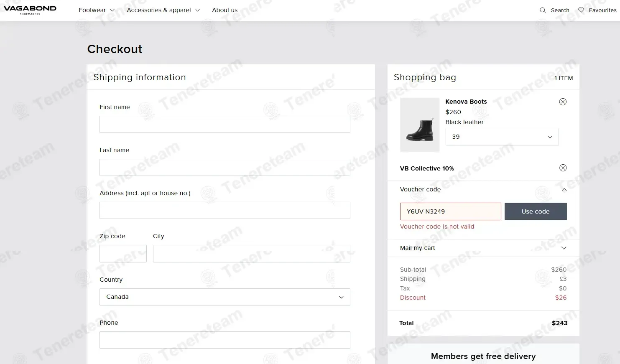This screenshot has width=620, height=364.
Task: Open the Footwear menu
Action: pos(97,10)
